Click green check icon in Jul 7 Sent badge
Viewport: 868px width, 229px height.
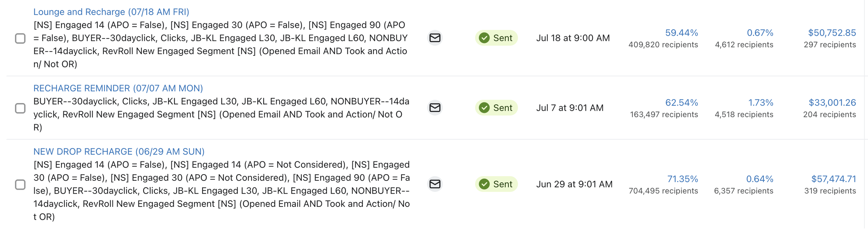point(484,108)
